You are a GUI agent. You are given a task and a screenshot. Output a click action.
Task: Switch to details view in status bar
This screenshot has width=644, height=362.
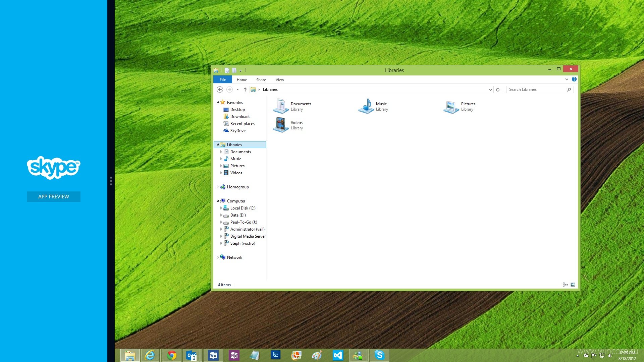(565, 285)
